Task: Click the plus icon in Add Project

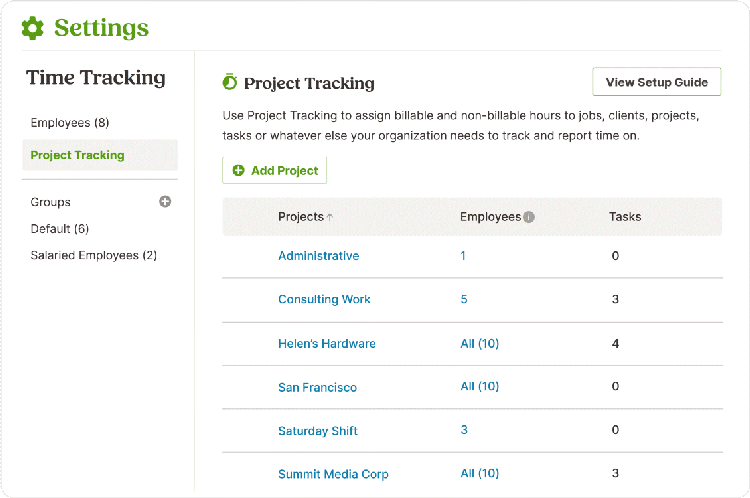Action: point(238,170)
